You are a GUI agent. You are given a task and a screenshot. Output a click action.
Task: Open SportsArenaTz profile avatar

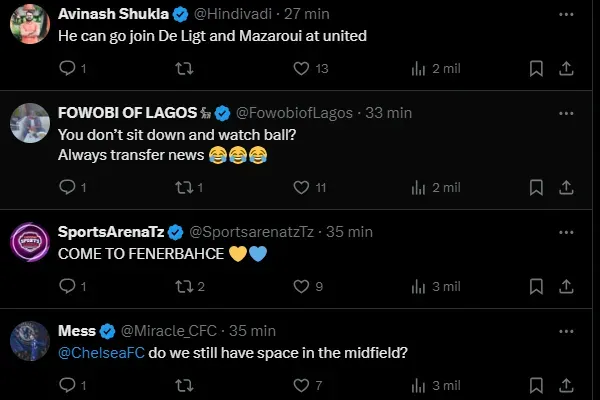coord(30,241)
